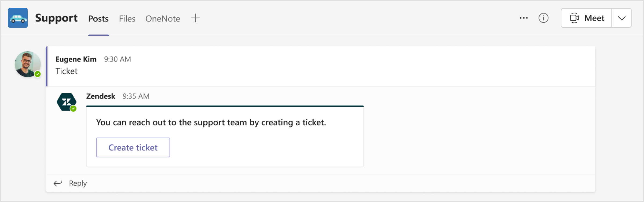The height and width of the screenshot is (202, 644).
Task: Click the reply arrow icon next to Reply
Action: 58,183
